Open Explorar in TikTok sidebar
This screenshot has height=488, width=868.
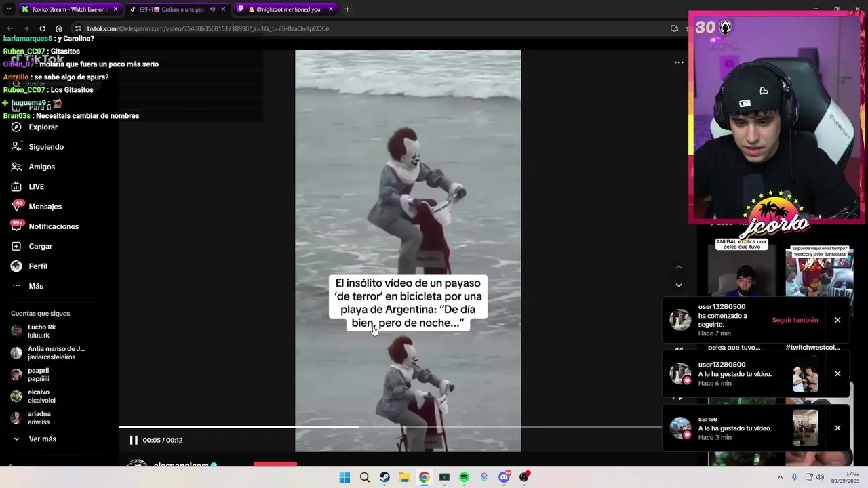(x=43, y=127)
